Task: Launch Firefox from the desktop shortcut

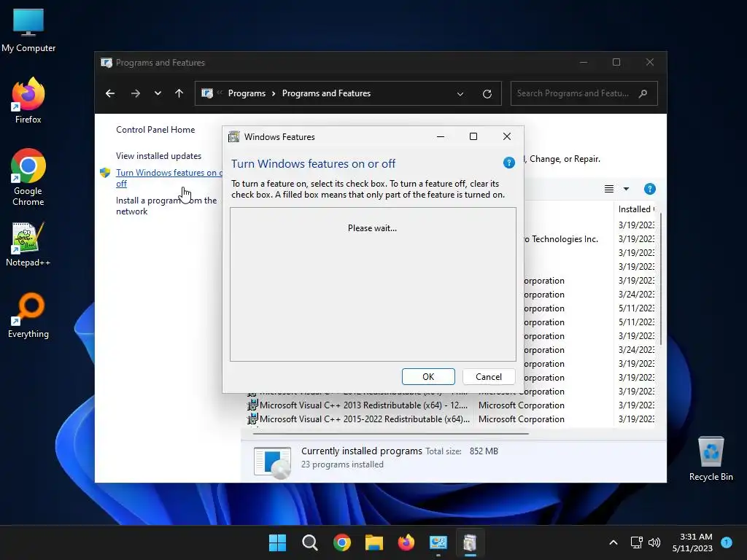Action: [x=28, y=101]
